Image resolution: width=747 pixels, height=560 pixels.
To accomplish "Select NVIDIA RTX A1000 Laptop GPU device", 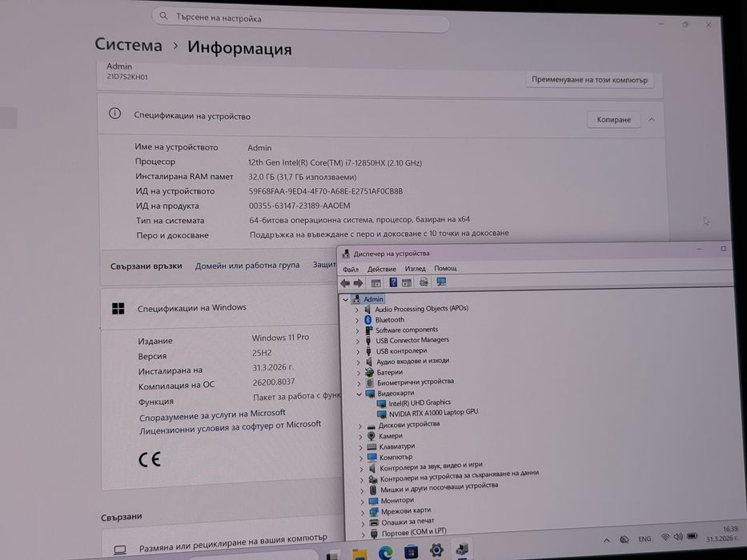I will click(433, 412).
